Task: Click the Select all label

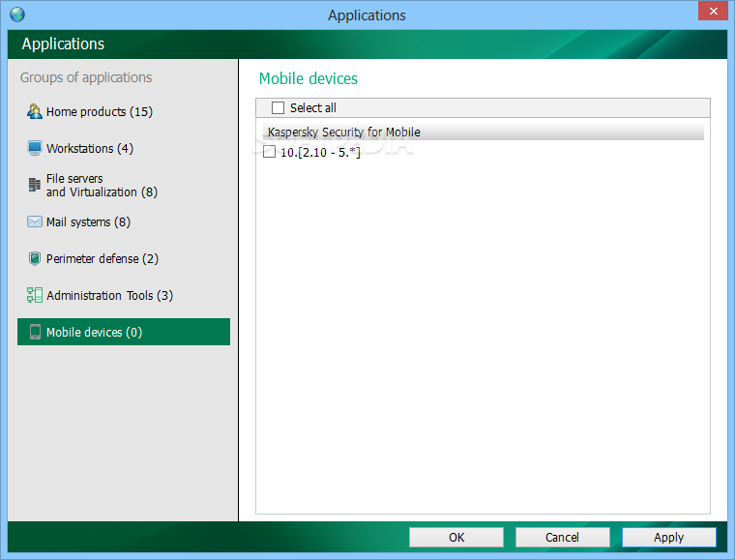Action: click(313, 107)
